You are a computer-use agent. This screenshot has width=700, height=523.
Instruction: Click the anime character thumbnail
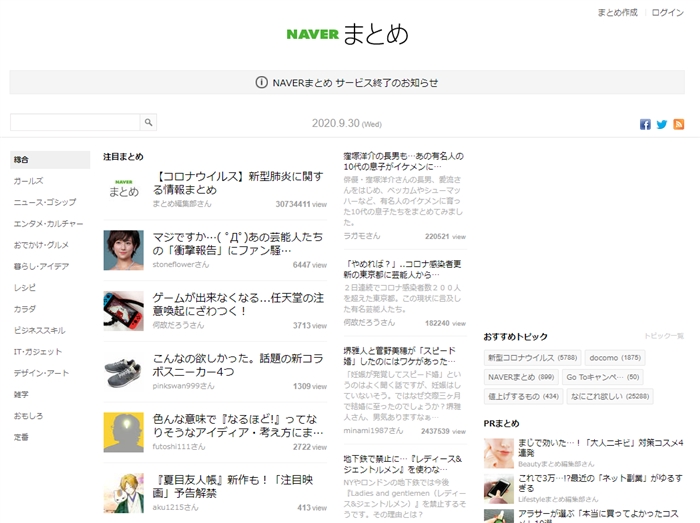pos(124,493)
